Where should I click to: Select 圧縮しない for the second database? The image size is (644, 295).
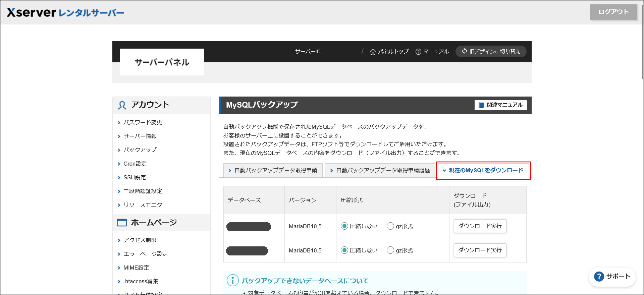[344, 250]
